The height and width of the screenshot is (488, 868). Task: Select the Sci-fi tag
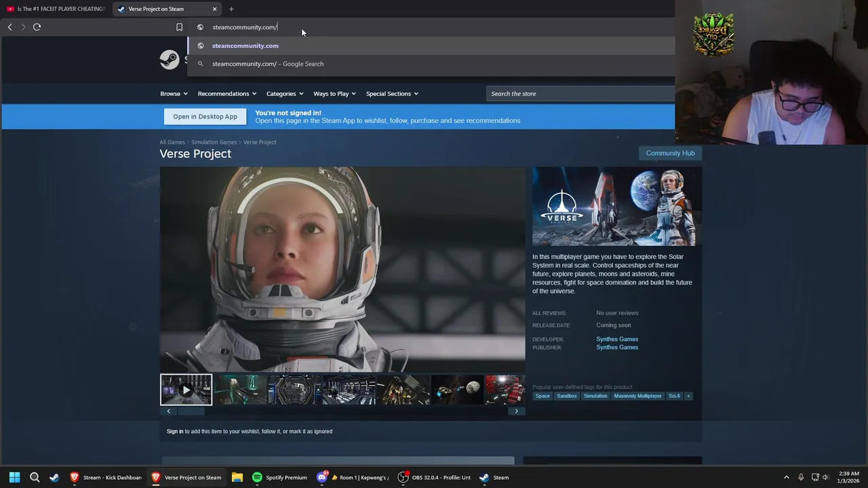pyautogui.click(x=674, y=396)
